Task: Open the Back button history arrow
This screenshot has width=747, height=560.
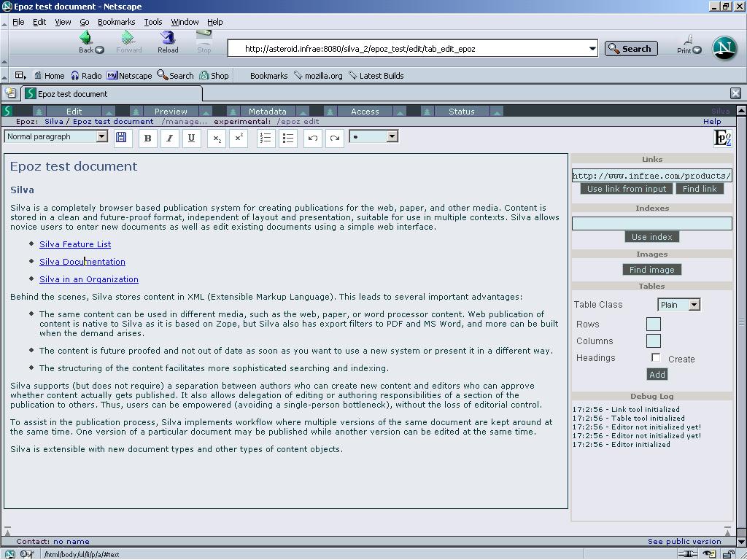Action: pyautogui.click(x=99, y=50)
